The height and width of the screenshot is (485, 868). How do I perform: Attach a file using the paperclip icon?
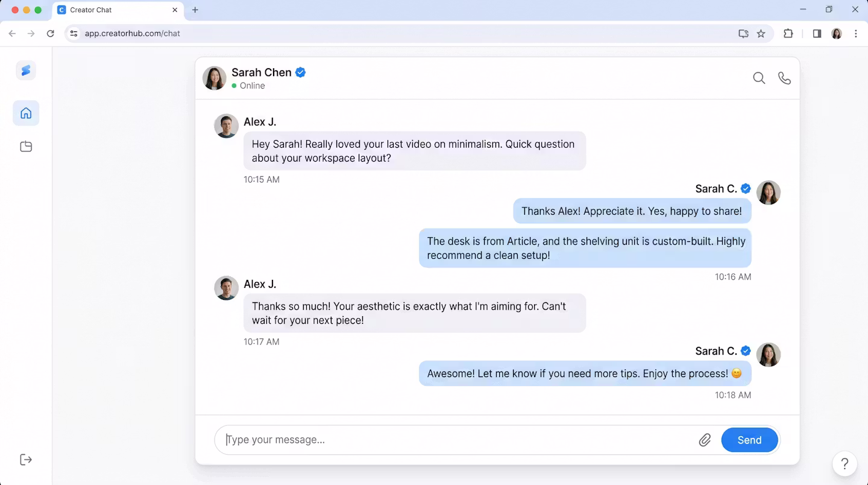pyautogui.click(x=705, y=440)
